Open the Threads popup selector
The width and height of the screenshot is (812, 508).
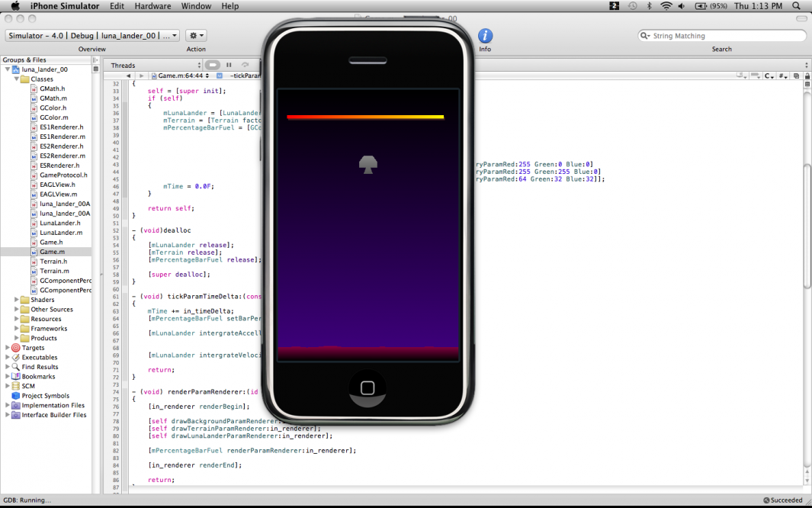coord(154,66)
